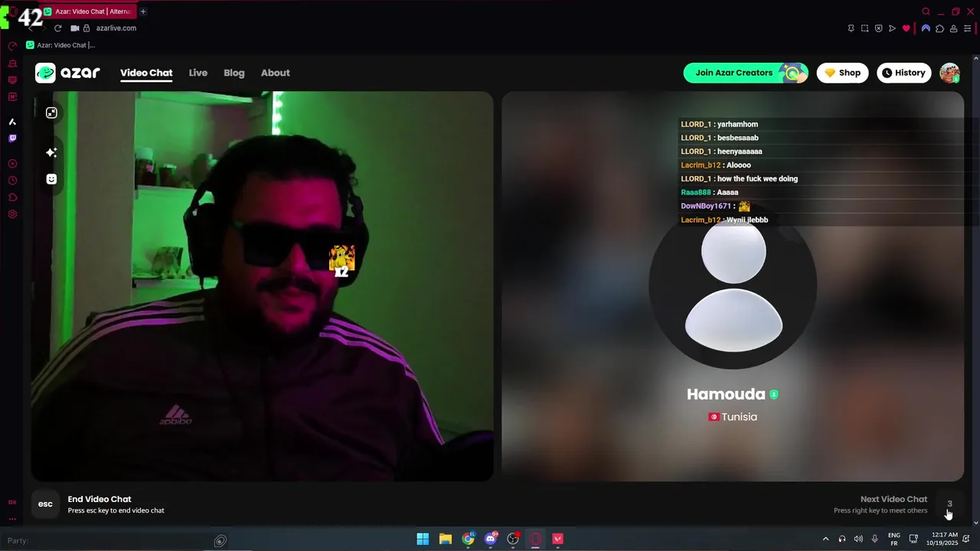Click the LLORD_1 'yarhamhom' message
The width and height of the screenshot is (980, 551).
(x=719, y=124)
